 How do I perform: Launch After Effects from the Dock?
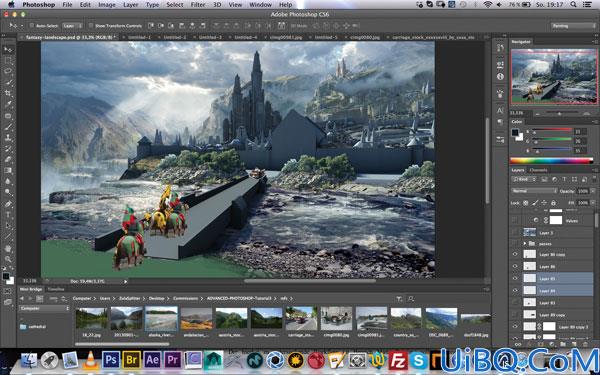tap(152, 360)
